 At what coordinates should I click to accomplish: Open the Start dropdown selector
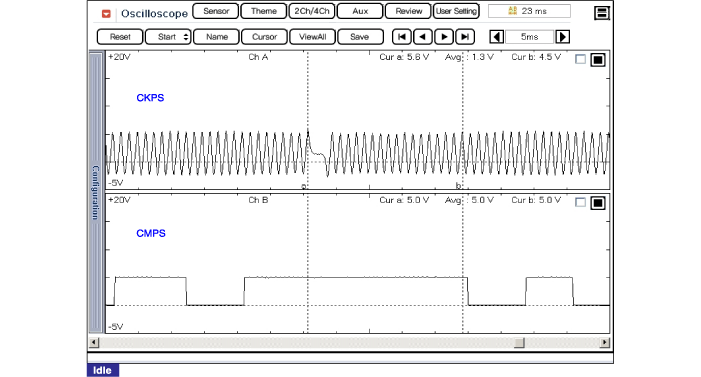pos(168,37)
